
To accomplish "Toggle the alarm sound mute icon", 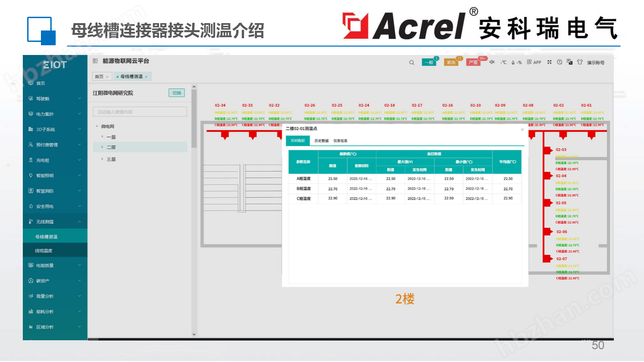I will tap(492, 62).
